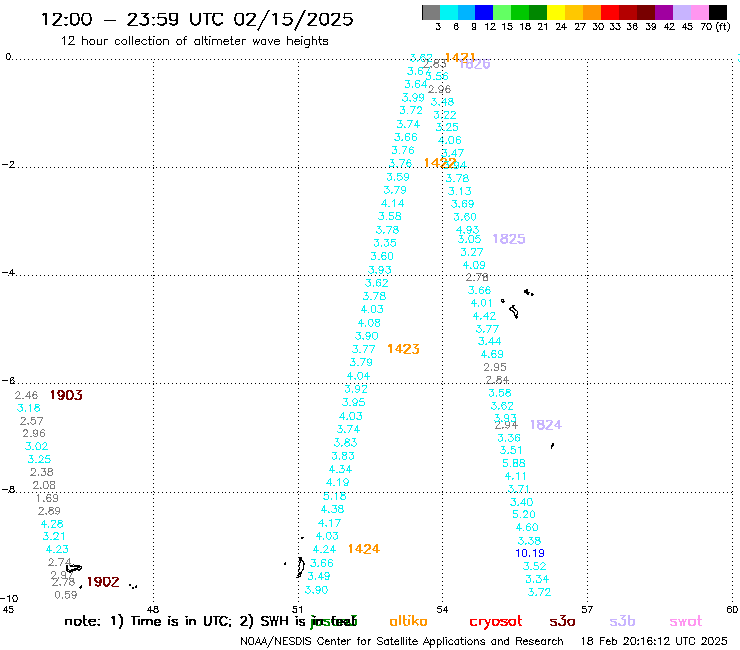Click the 5.88 wave height reading
This screenshot has height=650, width=740.
point(513,463)
